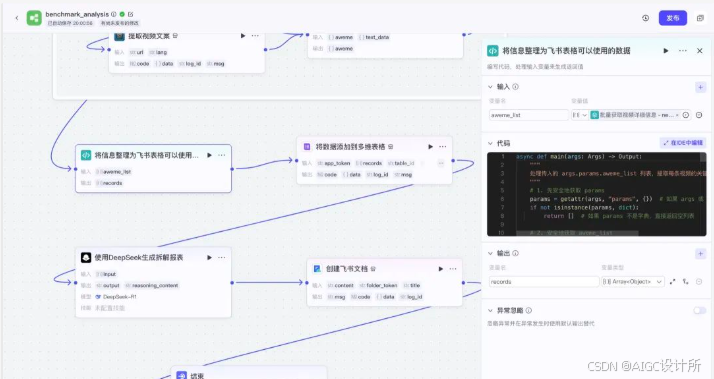Test-run the node from the side panel
714x379 pixels.
click(x=666, y=51)
